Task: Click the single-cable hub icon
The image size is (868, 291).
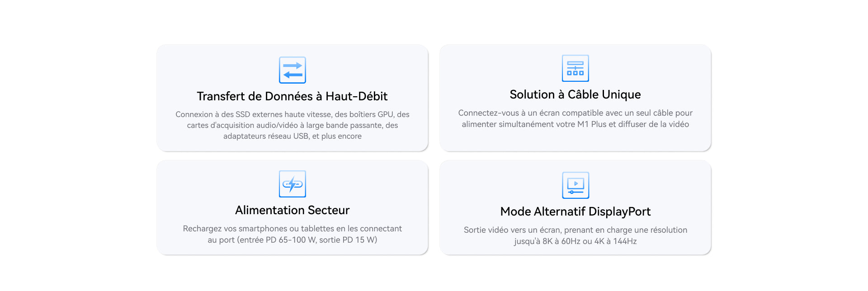Action: (x=575, y=68)
